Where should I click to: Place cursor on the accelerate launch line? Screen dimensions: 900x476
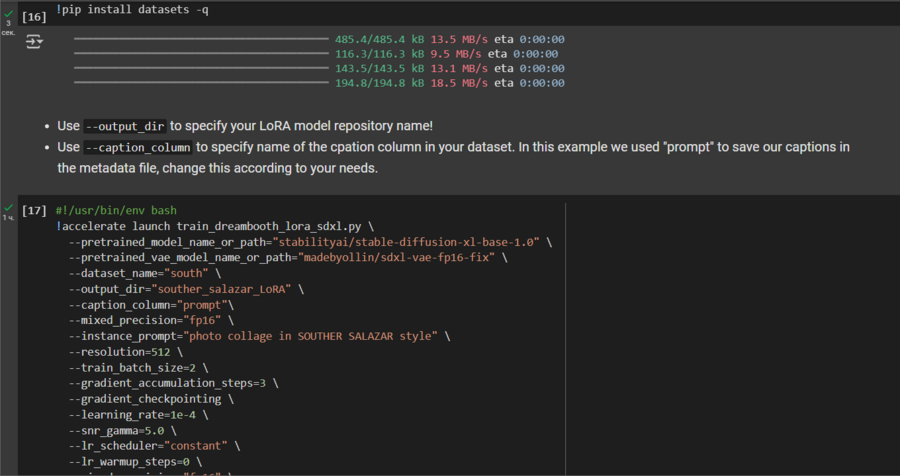click(215, 226)
